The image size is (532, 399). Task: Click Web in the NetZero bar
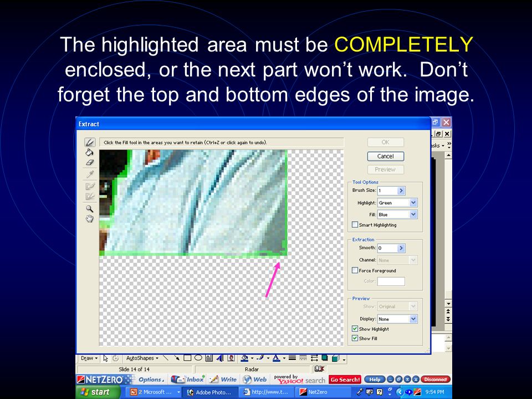tap(255, 380)
